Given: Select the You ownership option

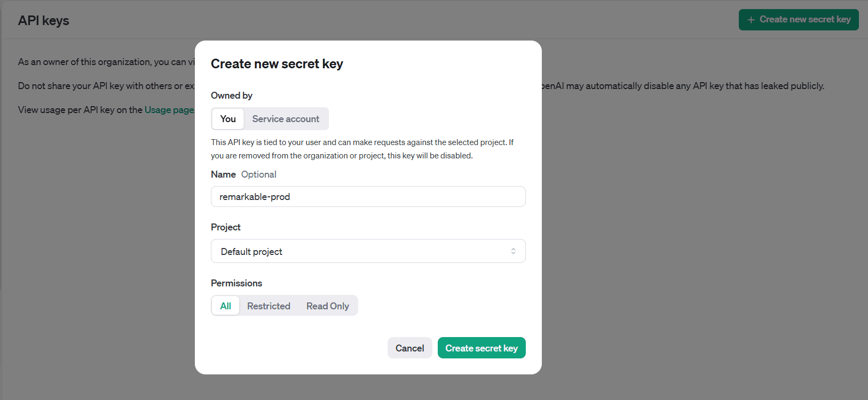Looking at the screenshot, I should point(228,119).
